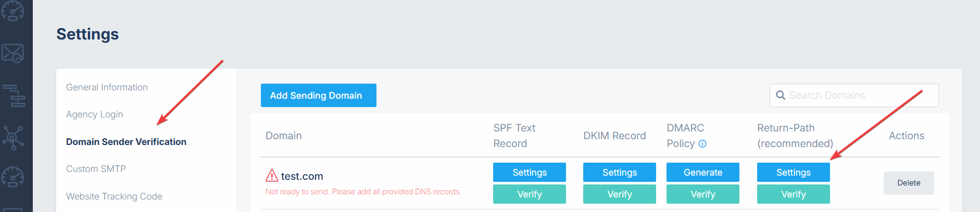Open General Information settings section

pos(107,87)
